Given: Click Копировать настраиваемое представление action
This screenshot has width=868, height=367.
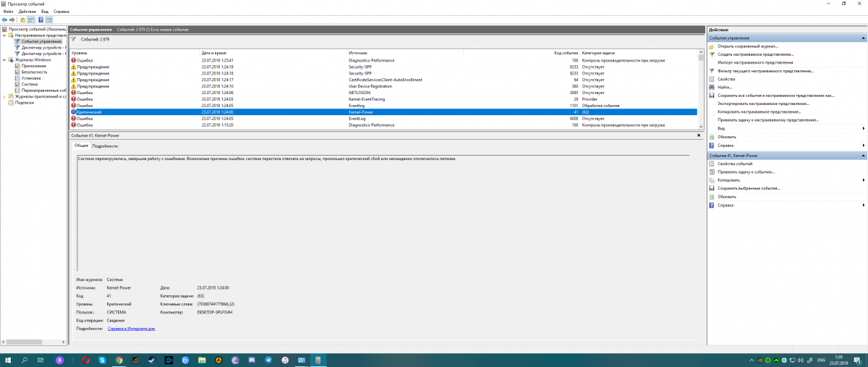Looking at the screenshot, I should [x=759, y=111].
